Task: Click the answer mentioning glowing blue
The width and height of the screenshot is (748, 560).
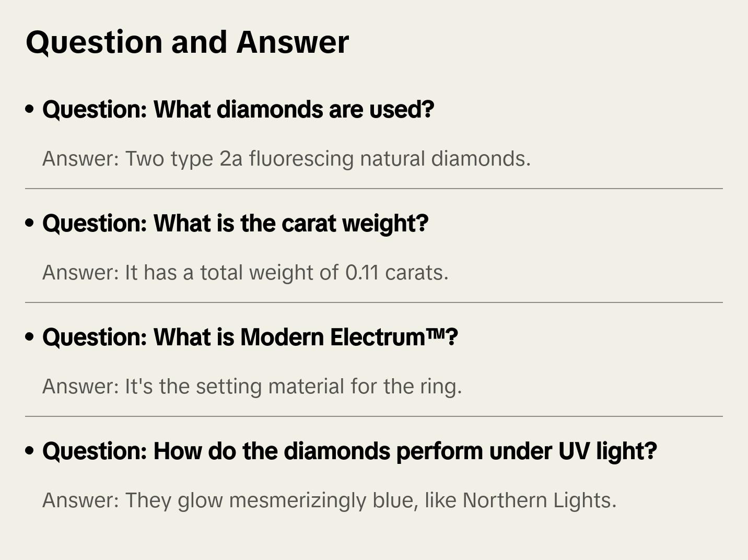Action: [x=329, y=500]
